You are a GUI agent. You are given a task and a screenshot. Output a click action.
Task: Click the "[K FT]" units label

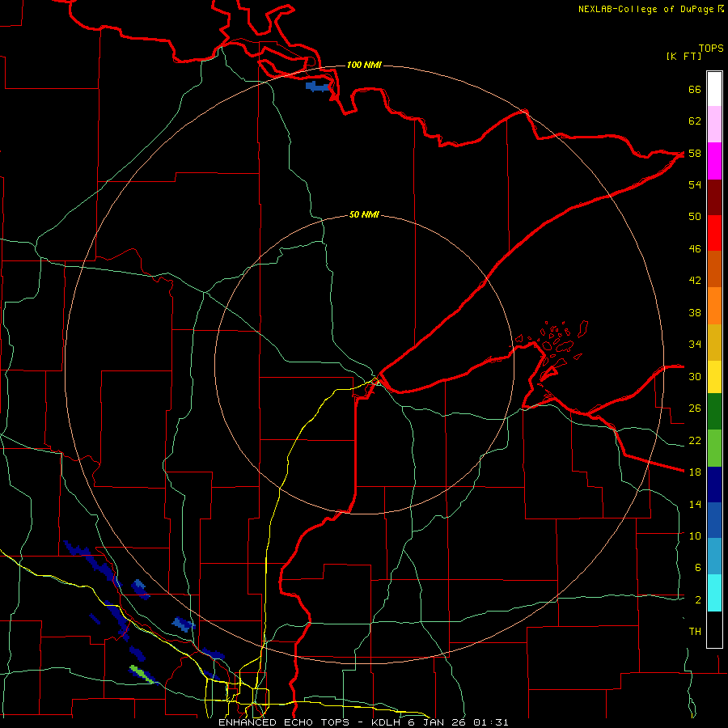coord(684,56)
